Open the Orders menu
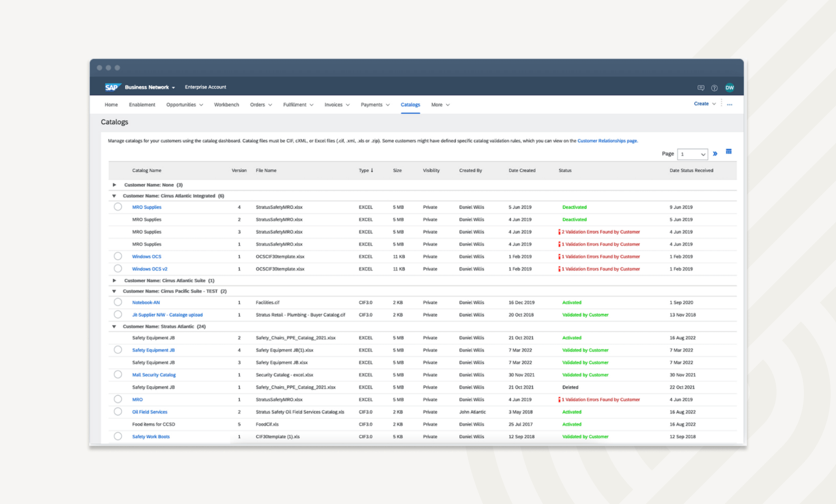836x504 pixels. [x=261, y=105]
